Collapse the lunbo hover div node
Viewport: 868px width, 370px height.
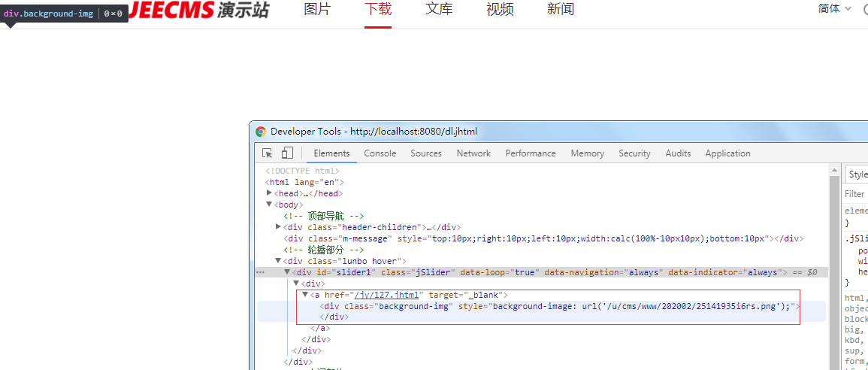pyautogui.click(x=279, y=261)
